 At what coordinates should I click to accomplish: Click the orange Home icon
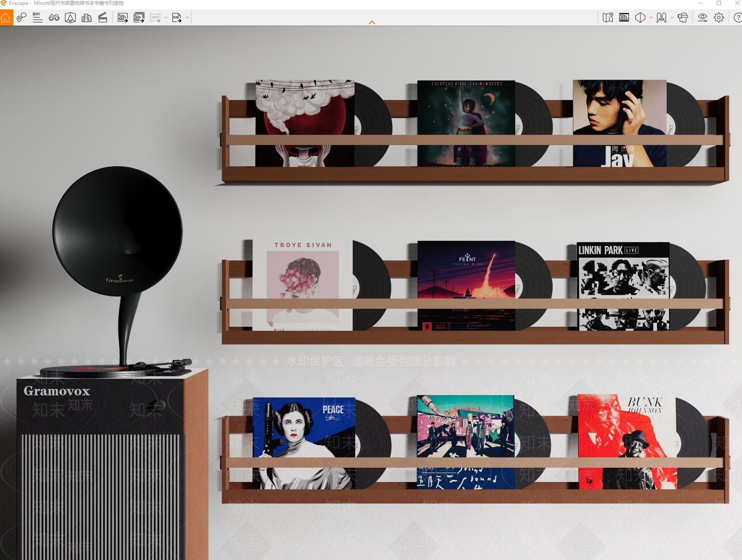[x=6, y=18]
